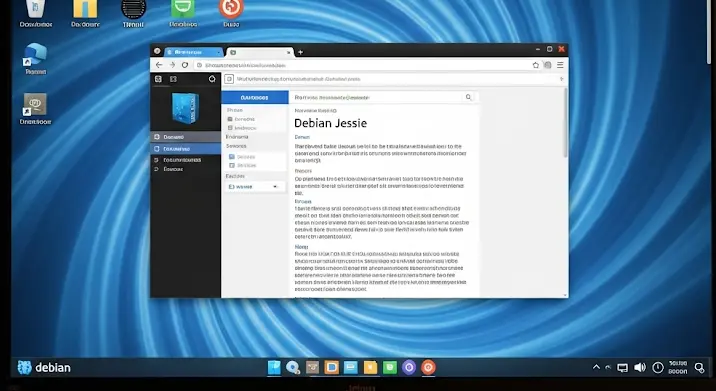716x391 pixels.
Task: Reload the page with the refresh icon
Action: [185, 65]
